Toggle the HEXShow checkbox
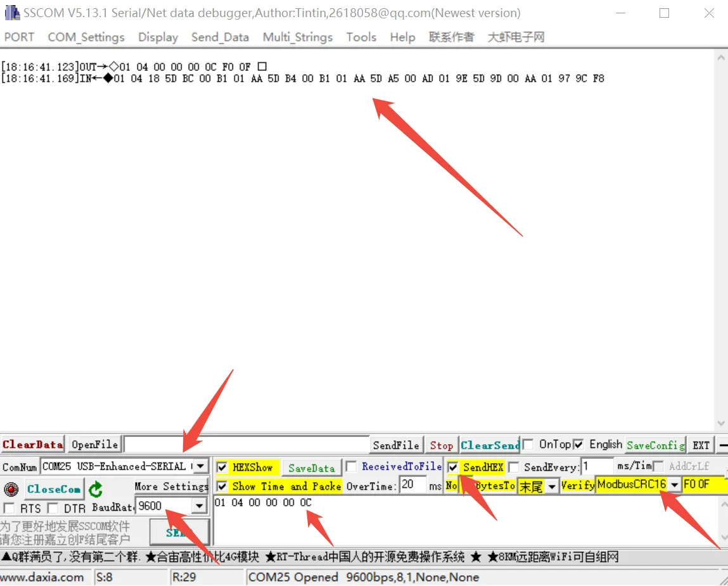 pos(222,468)
